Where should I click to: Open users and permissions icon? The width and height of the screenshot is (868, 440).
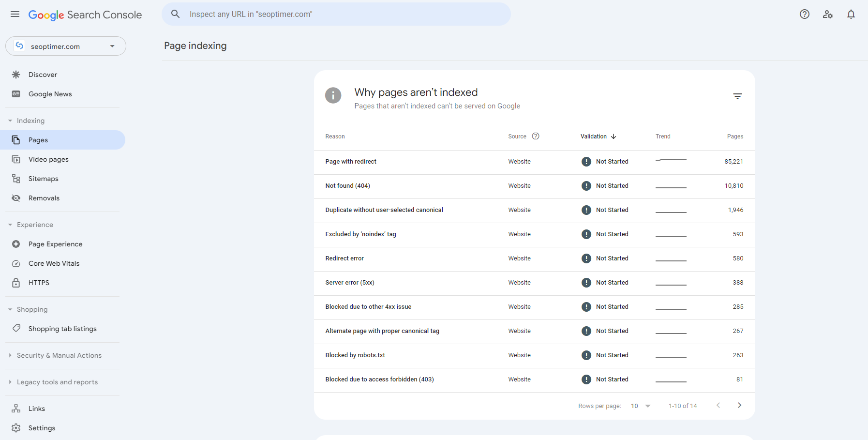coord(827,15)
